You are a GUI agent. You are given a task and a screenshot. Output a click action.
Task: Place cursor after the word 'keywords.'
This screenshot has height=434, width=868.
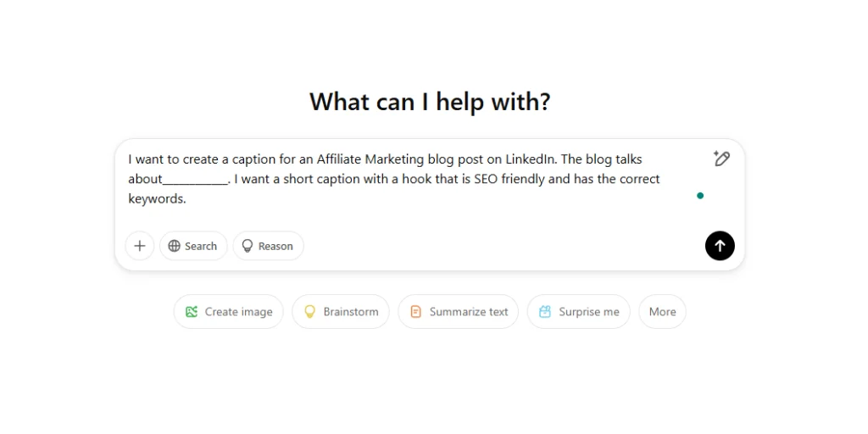point(187,199)
